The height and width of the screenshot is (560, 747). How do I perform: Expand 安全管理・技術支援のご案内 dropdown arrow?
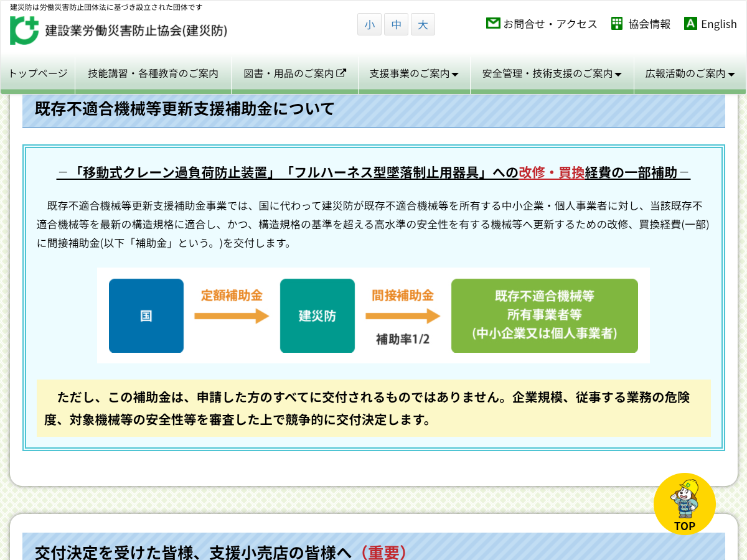click(x=618, y=75)
